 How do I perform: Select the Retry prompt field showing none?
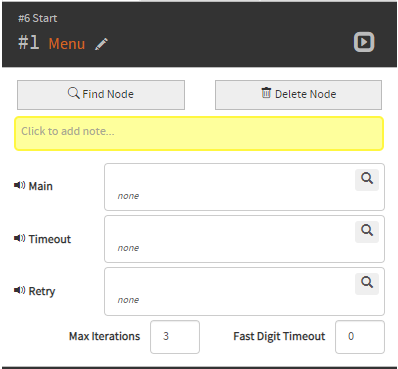(x=244, y=291)
